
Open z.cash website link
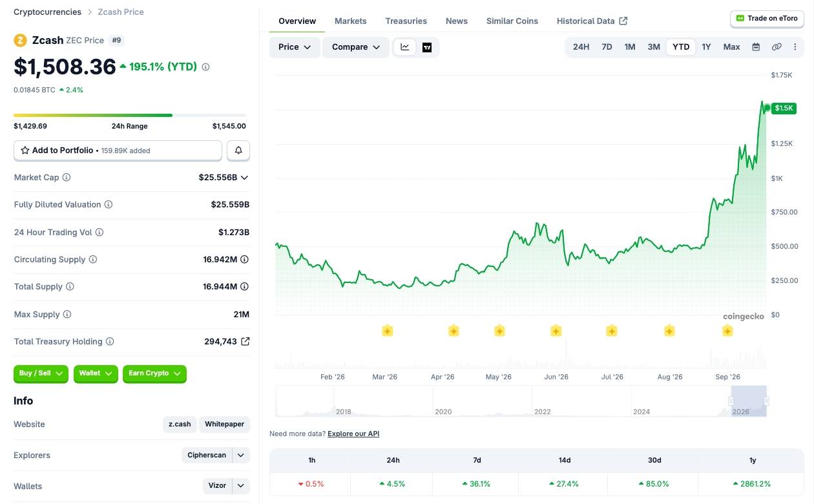click(x=180, y=425)
